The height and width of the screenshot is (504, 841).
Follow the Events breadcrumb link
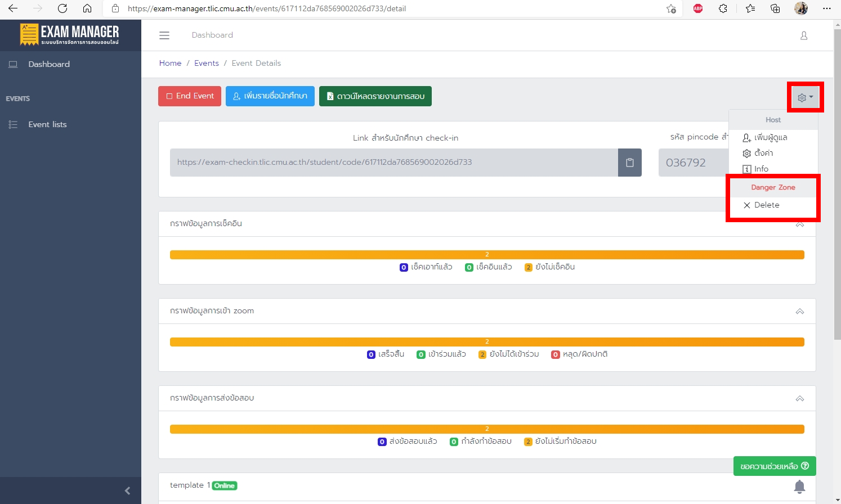point(207,63)
